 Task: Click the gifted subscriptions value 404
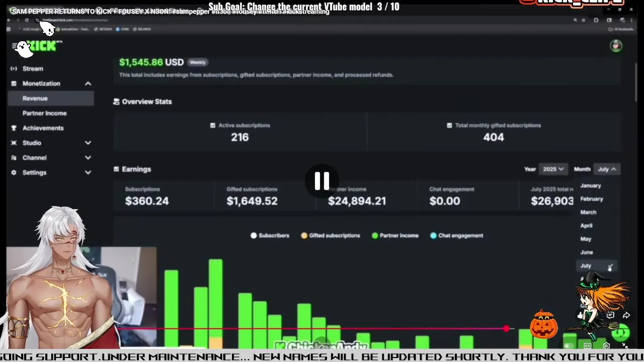(494, 137)
